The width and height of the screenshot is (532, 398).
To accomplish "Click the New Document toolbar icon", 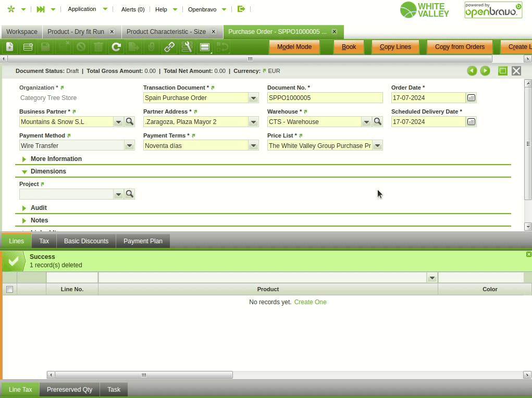I will tap(9, 47).
